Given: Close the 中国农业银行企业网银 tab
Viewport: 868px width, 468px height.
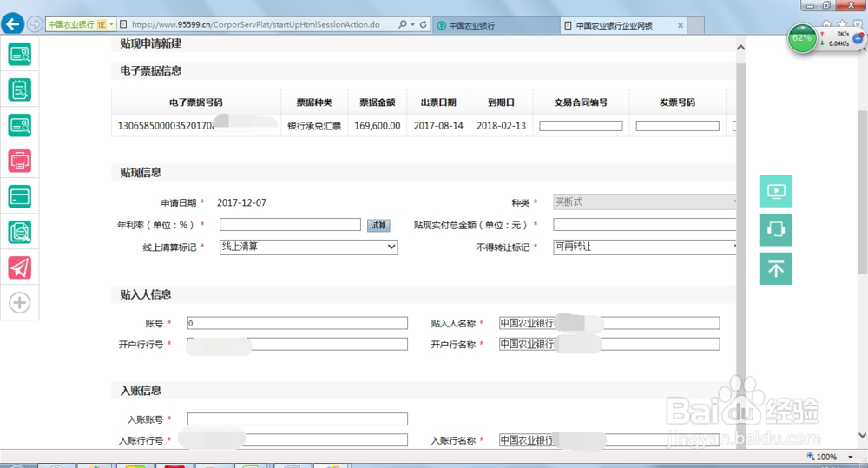Looking at the screenshot, I should [681, 25].
